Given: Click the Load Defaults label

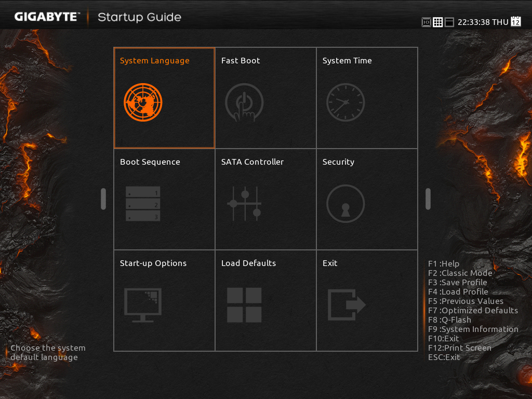Looking at the screenshot, I should [248, 263].
